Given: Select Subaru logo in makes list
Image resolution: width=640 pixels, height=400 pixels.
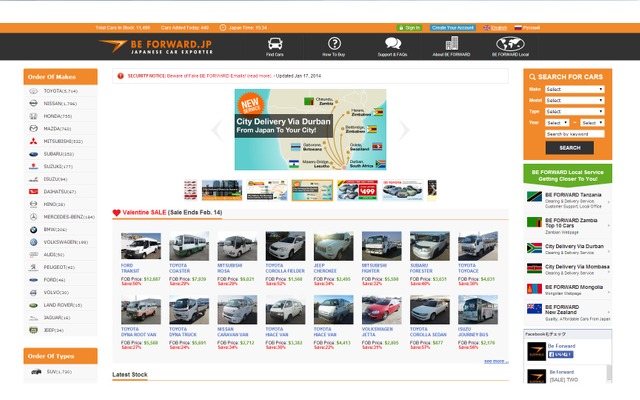Looking at the screenshot, I should [33, 154].
